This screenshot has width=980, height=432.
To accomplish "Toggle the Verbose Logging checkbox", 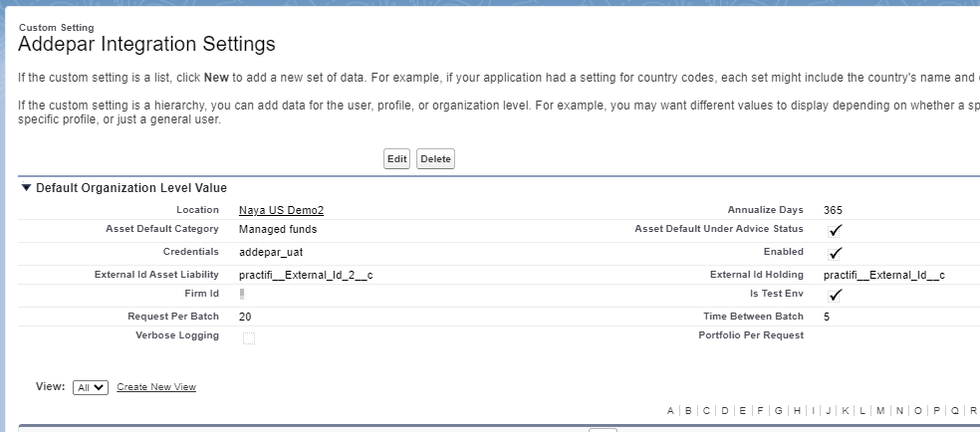I will click(x=249, y=338).
